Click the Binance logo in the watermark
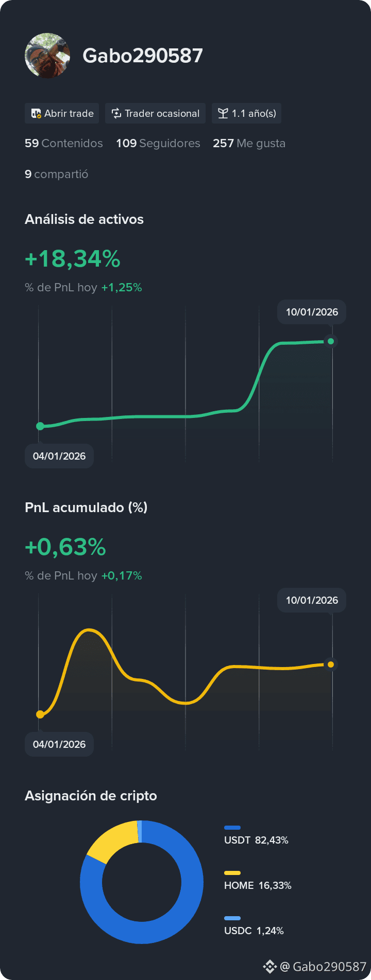 (x=270, y=967)
